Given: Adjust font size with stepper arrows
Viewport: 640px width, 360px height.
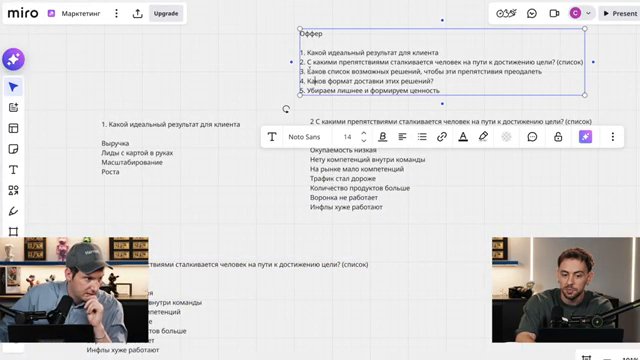Looking at the screenshot, I should [x=364, y=137].
